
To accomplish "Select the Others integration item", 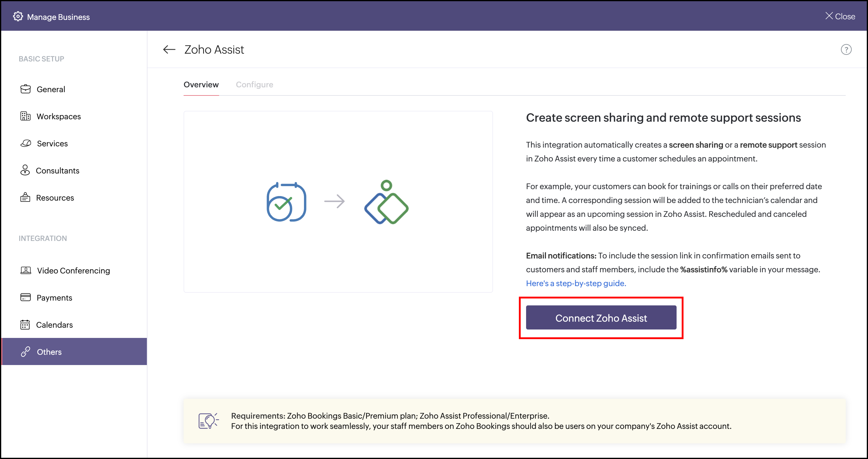I will coord(49,352).
